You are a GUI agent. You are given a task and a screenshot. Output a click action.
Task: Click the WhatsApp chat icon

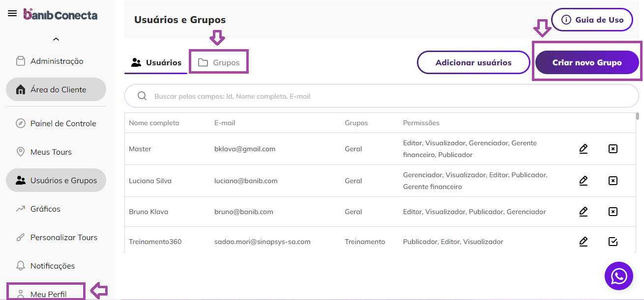click(x=618, y=276)
